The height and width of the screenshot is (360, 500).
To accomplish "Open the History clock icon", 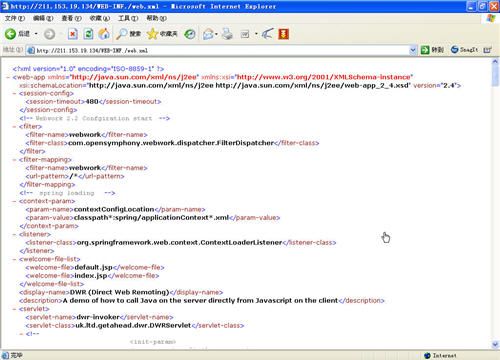I will click(x=190, y=34).
